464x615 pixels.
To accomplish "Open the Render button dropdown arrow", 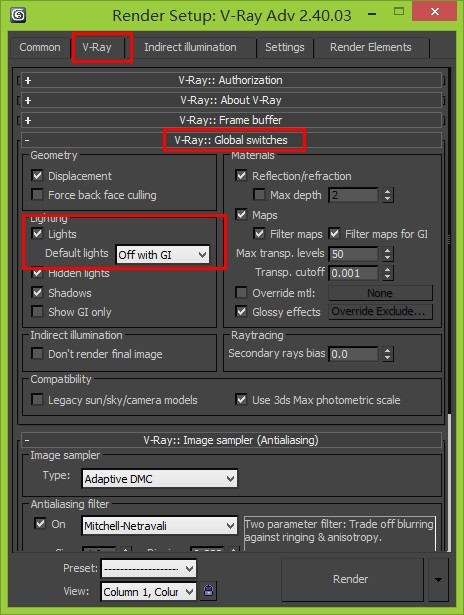I will point(439,580).
